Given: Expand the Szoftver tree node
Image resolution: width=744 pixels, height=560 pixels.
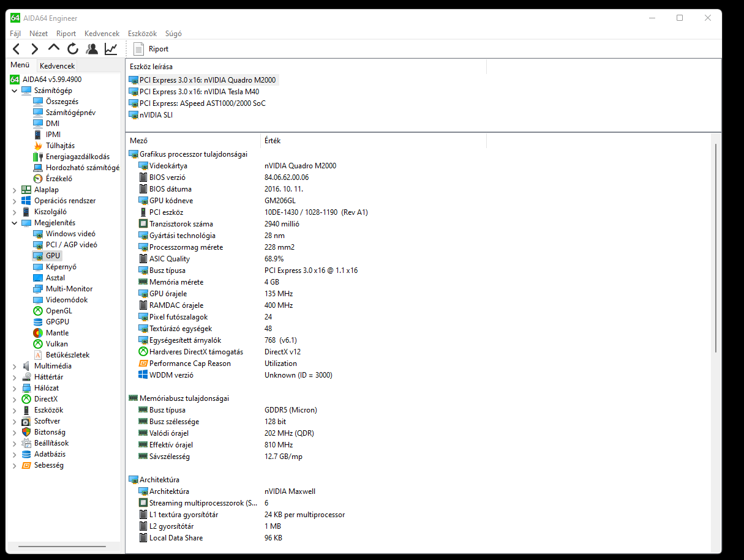Looking at the screenshot, I should click(x=15, y=421).
